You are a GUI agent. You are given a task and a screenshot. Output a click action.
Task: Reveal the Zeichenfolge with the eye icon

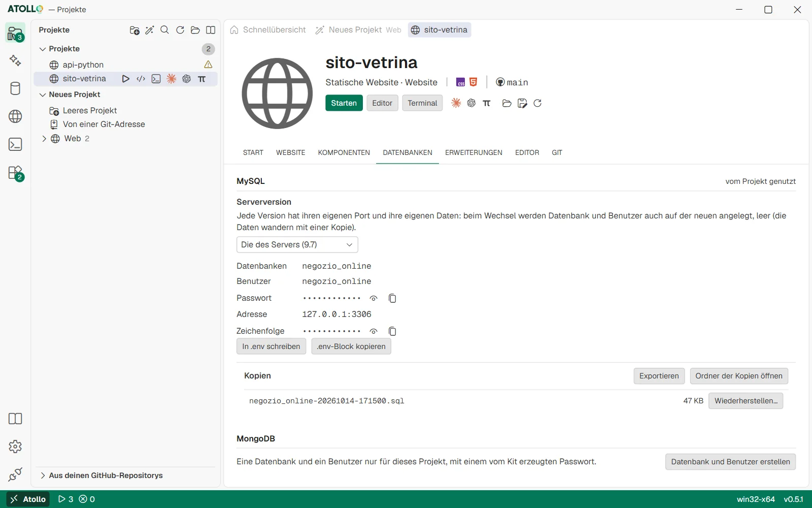pos(374,331)
